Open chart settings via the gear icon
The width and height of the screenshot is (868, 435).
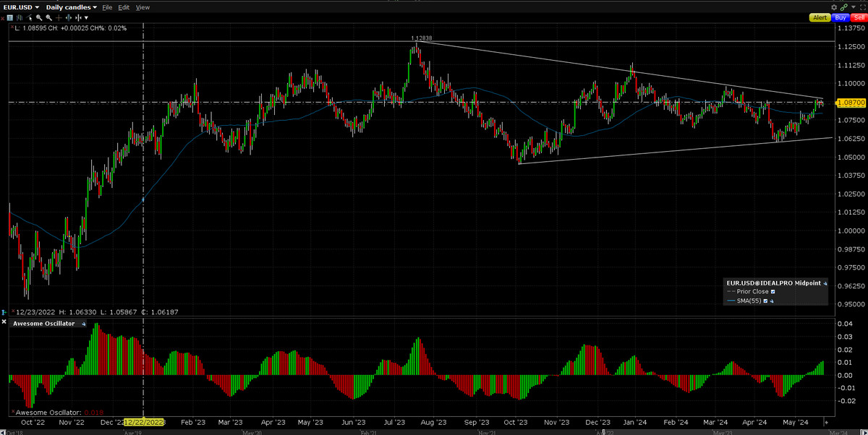(834, 7)
